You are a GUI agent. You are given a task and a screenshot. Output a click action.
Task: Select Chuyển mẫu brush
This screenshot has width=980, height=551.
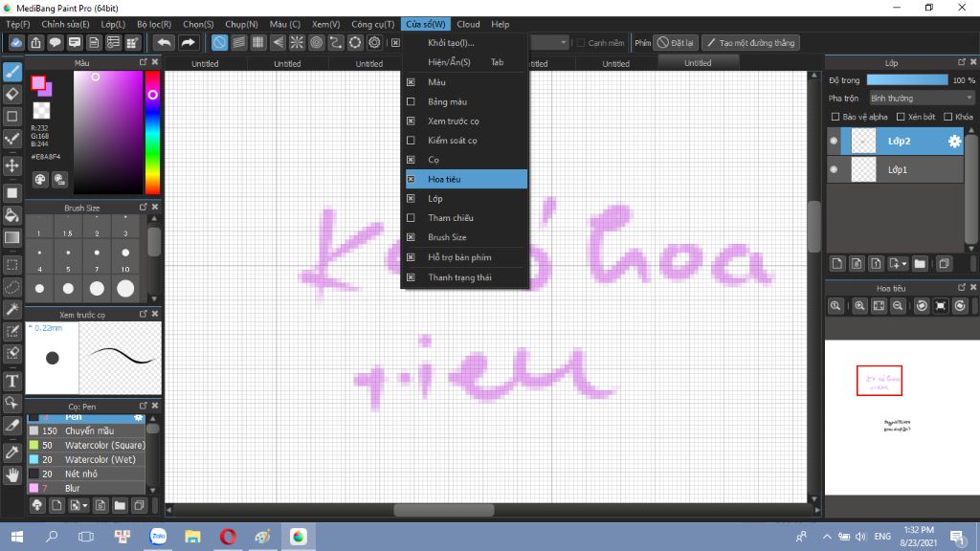[x=86, y=430]
